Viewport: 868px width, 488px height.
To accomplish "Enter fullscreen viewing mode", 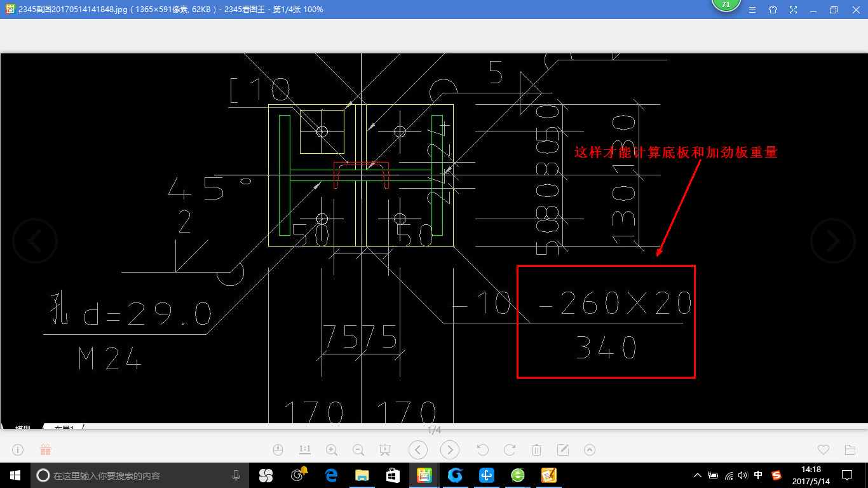I will 793,10.
